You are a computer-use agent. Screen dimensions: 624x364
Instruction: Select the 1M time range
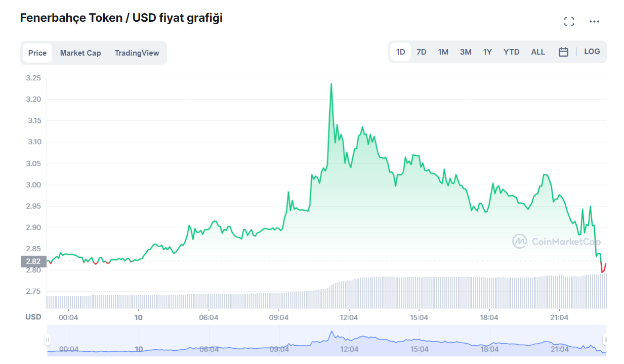point(443,52)
